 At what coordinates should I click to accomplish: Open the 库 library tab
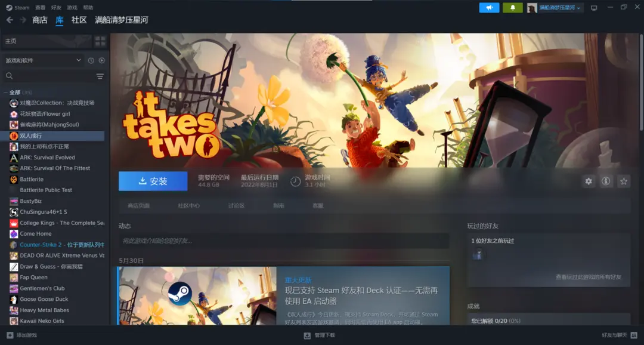click(60, 20)
